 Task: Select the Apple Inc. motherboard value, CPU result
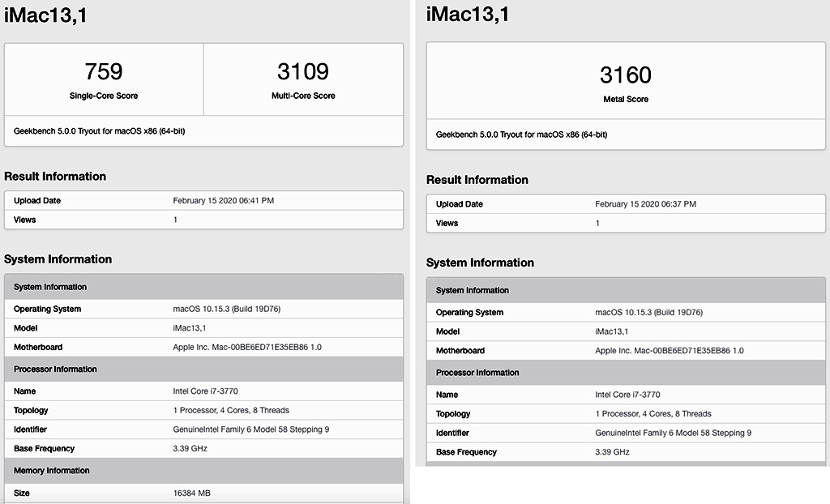coord(247,348)
